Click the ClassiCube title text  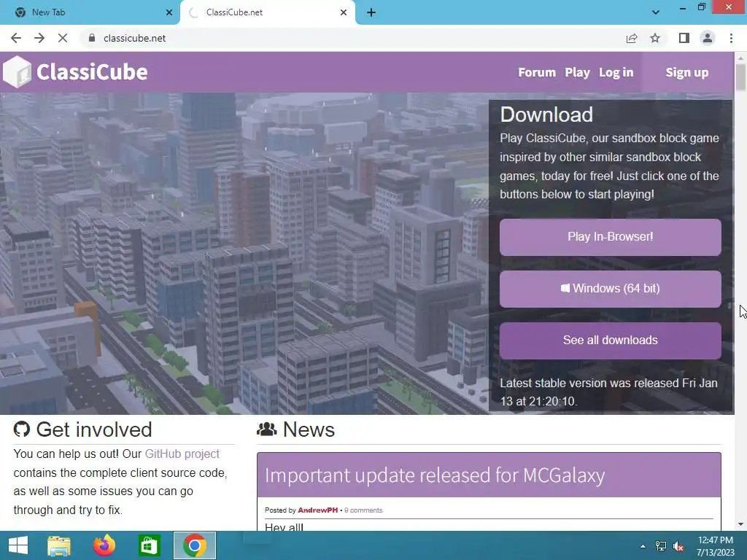[92, 72]
